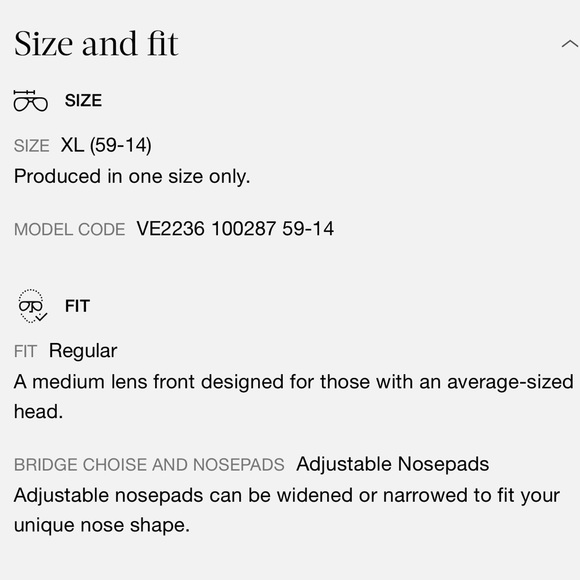This screenshot has width=580, height=580.
Task: Click the medium lens front description text
Action: pos(294,397)
